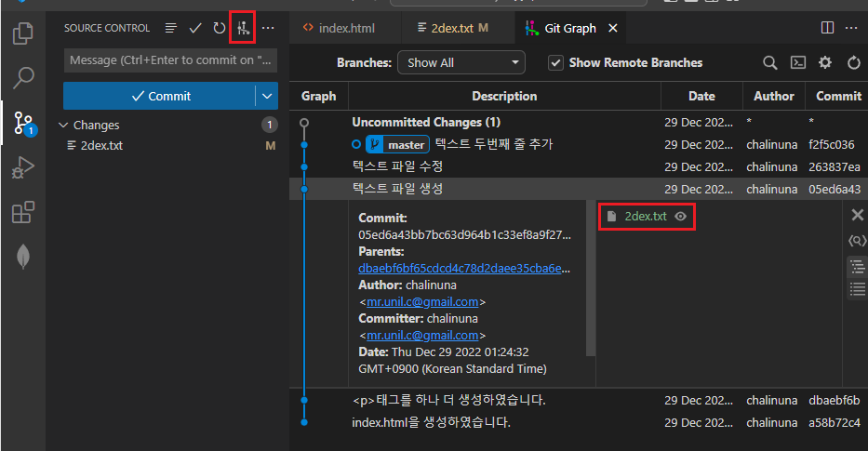Screen dimensions: 868x451
Task: Close the commit details panel X
Action: coord(857,215)
